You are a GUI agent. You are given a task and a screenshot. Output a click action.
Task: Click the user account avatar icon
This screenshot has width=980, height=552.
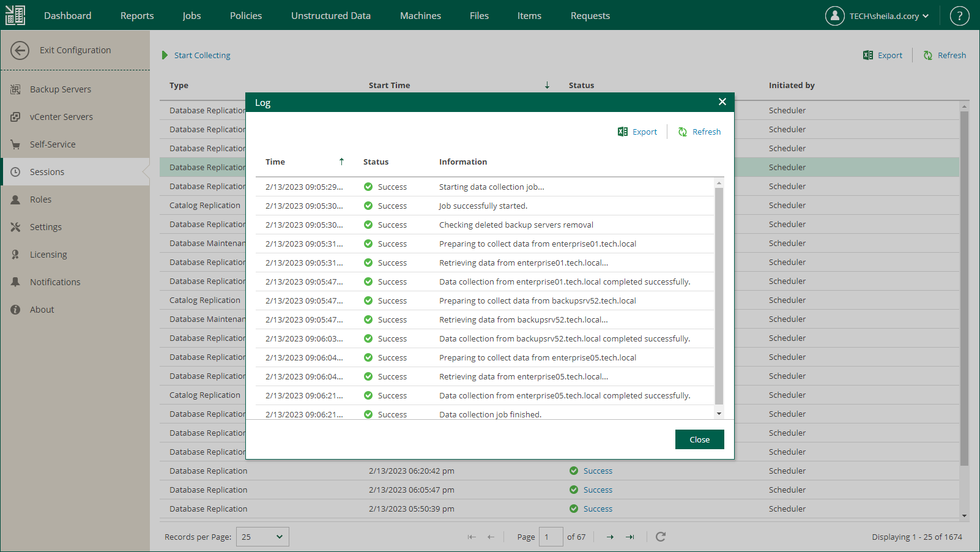(x=834, y=16)
